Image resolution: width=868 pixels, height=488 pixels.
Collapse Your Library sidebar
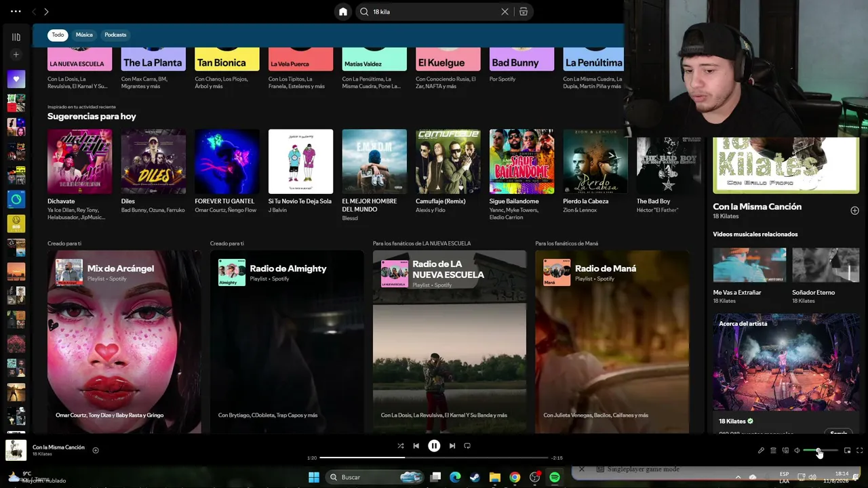click(16, 37)
